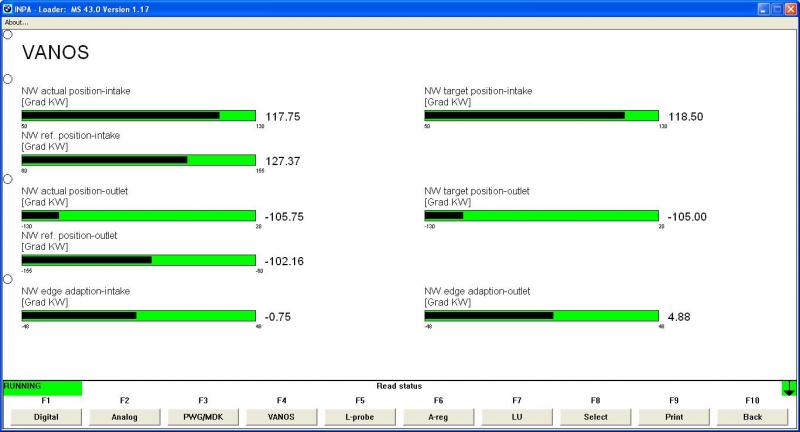Open the L-probe screen button
Screen dimensions: 800x432
(360, 417)
